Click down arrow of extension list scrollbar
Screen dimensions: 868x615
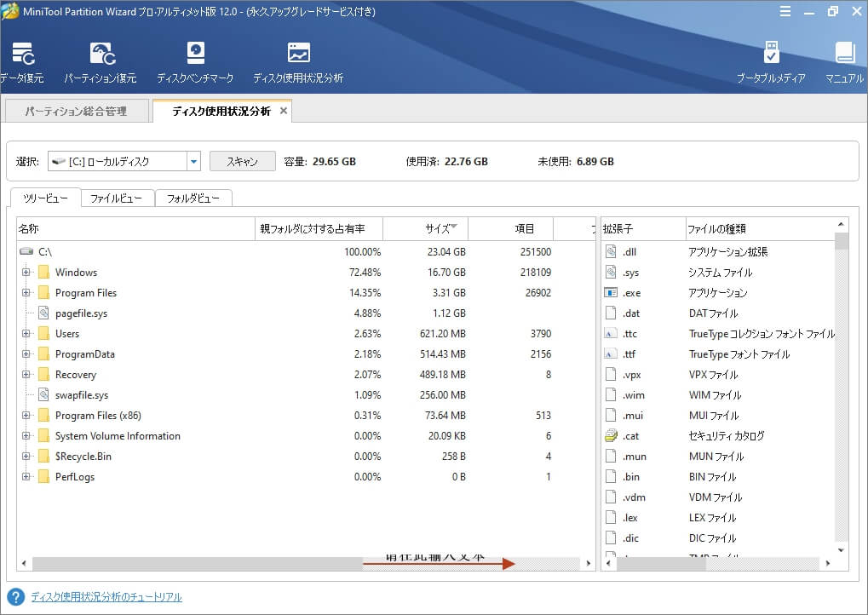pos(842,549)
